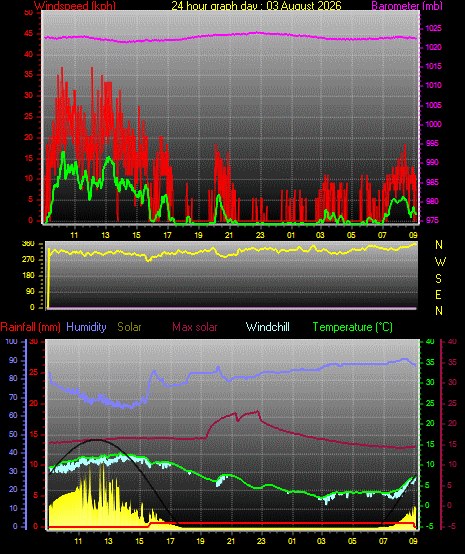Screen dimensions: 465x554
Task: Click the S compass letter on direction graph
Action: click(438, 279)
